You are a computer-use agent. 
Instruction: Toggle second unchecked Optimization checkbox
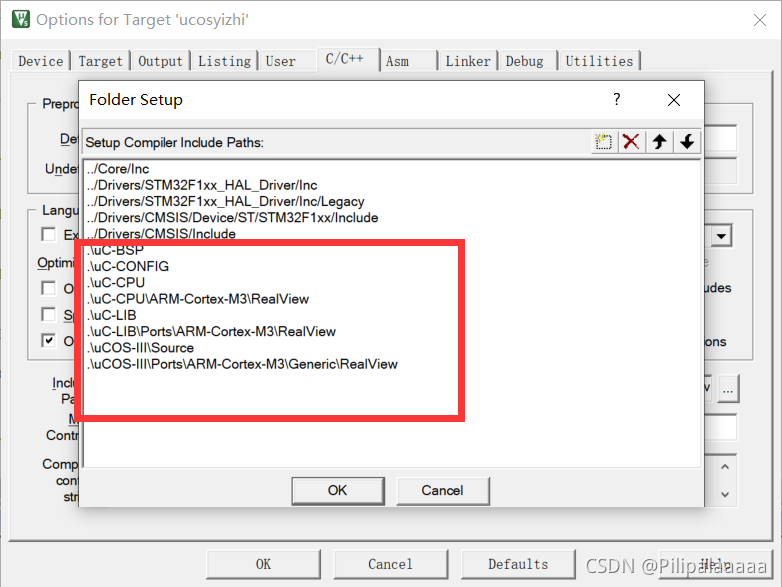pyautogui.click(x=49, y=314)
